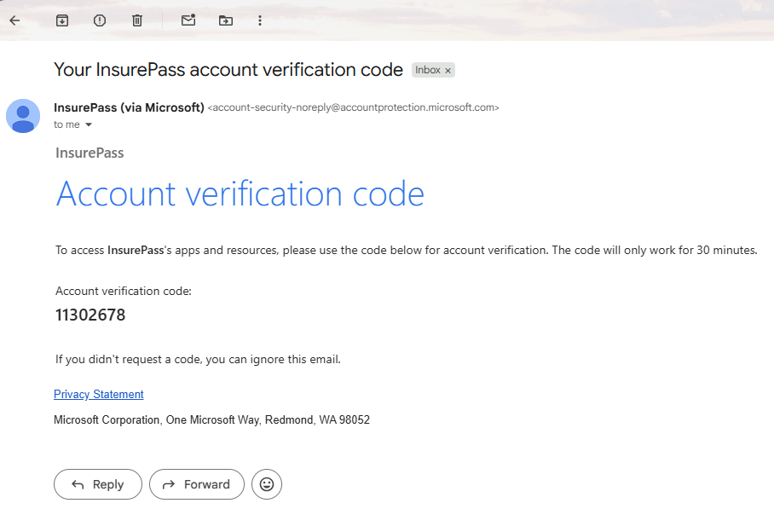Open the Privacy Statement link
This screenshot has width=774, height=532.
99,394
